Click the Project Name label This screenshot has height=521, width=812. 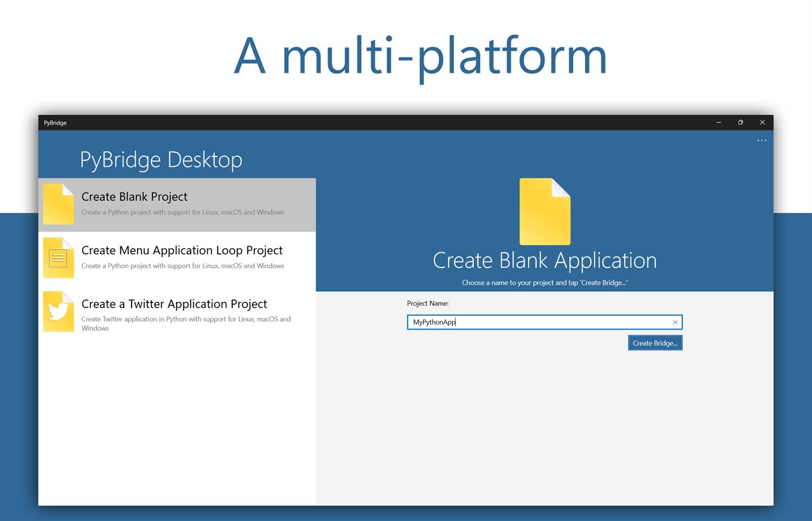(428, 303)
